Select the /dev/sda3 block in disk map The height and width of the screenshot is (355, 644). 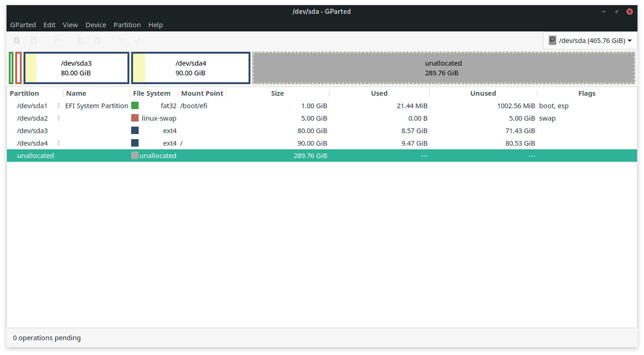pyautogui.click(x=77, y=68)
